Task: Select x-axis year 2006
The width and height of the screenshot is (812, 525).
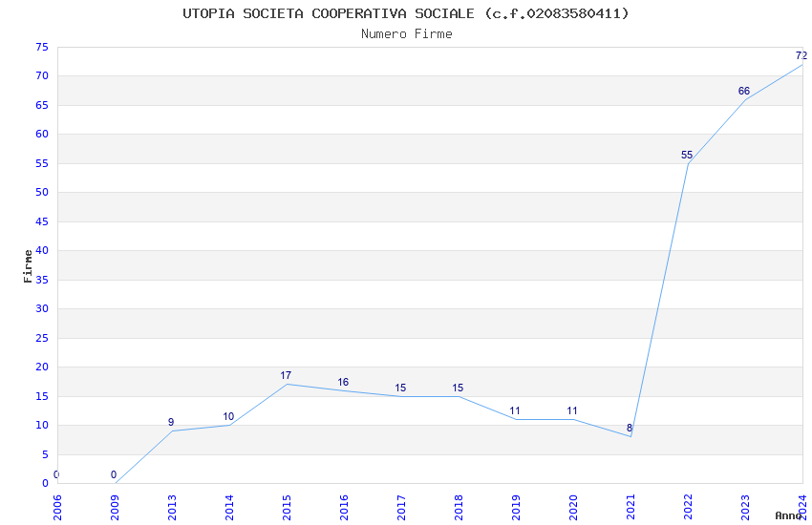Action: tap(57, 508)
